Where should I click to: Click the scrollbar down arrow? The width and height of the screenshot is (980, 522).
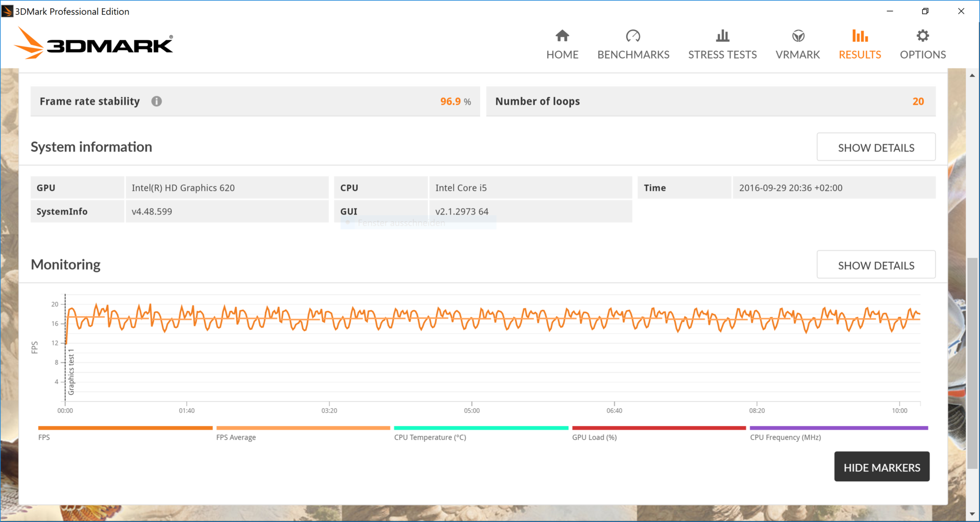972,514
